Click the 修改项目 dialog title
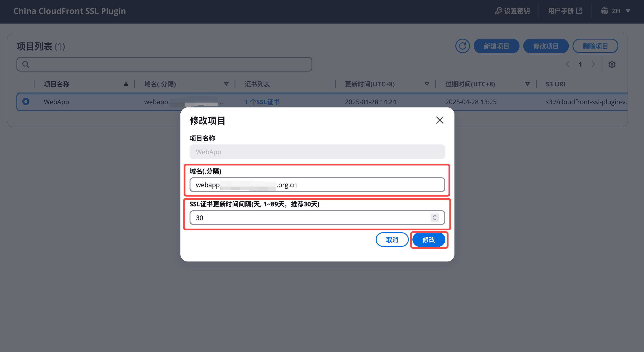 tap(207, 121)
